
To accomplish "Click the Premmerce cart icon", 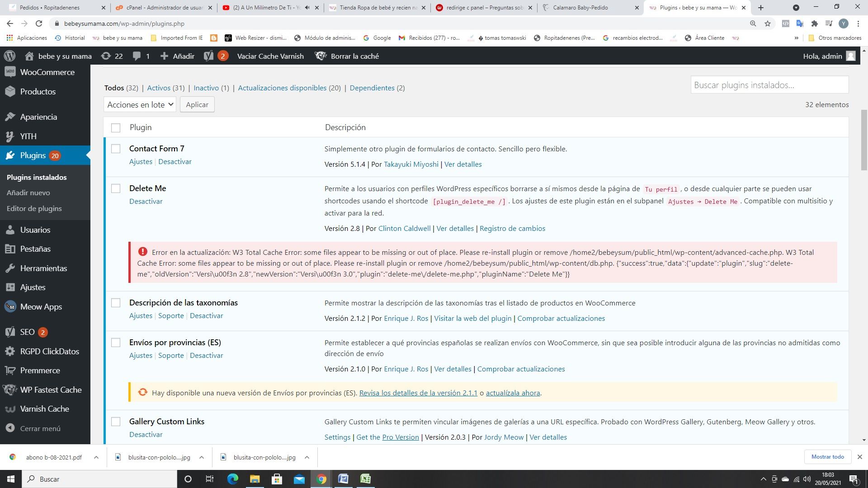I will (10, 371).
